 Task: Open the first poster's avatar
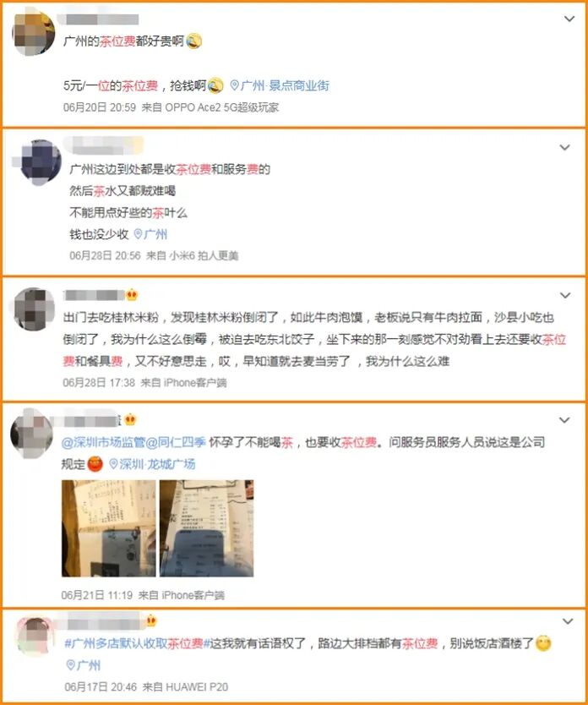pyautogui.click(x=33, y=34)
